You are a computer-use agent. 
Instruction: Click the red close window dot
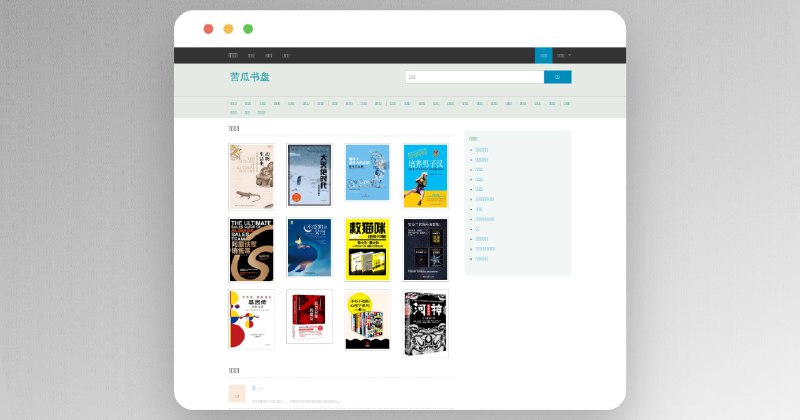208,29
